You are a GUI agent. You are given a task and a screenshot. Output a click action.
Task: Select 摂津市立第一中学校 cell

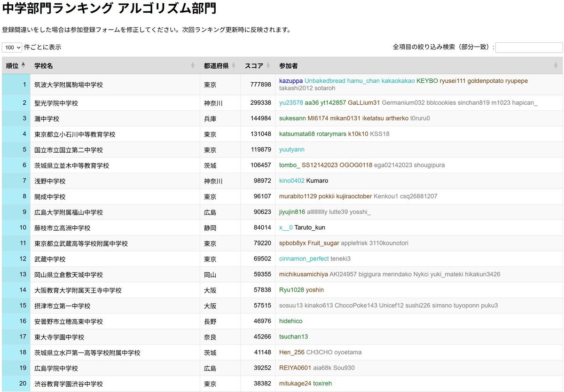pos(115,306)
